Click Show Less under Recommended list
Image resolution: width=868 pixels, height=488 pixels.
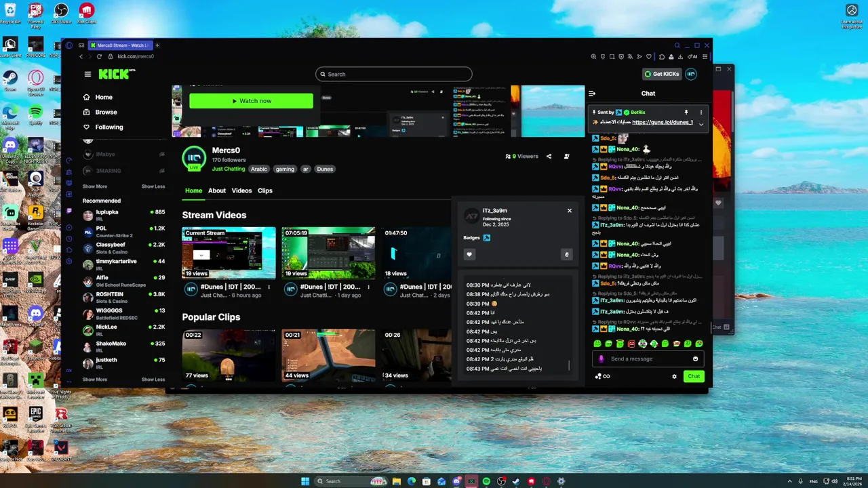coord(153,380)
